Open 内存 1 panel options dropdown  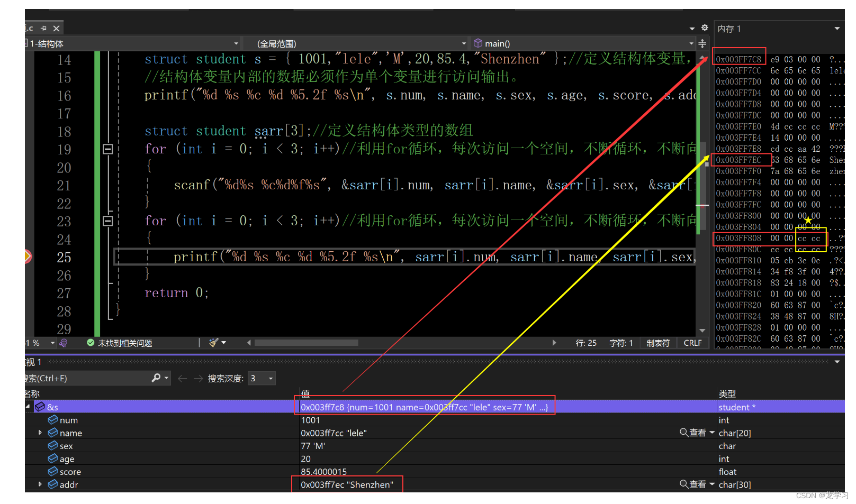[x=837, y=29]
